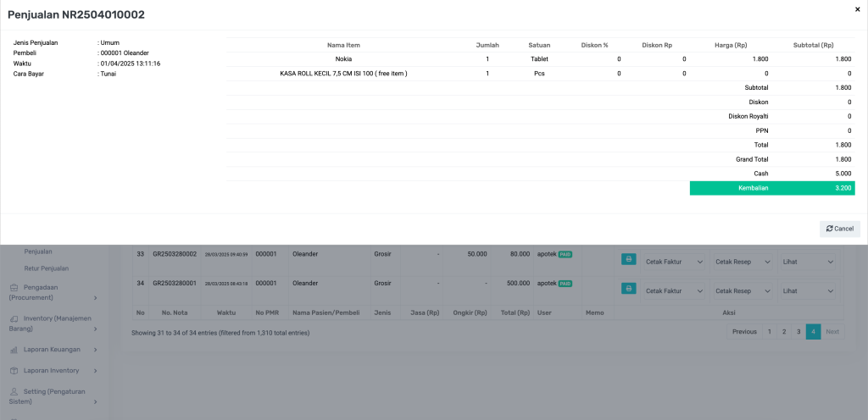Click the green Kembalian total bar
The width and height of the screenshot is (868, 420).
click(x=771, y=188)
